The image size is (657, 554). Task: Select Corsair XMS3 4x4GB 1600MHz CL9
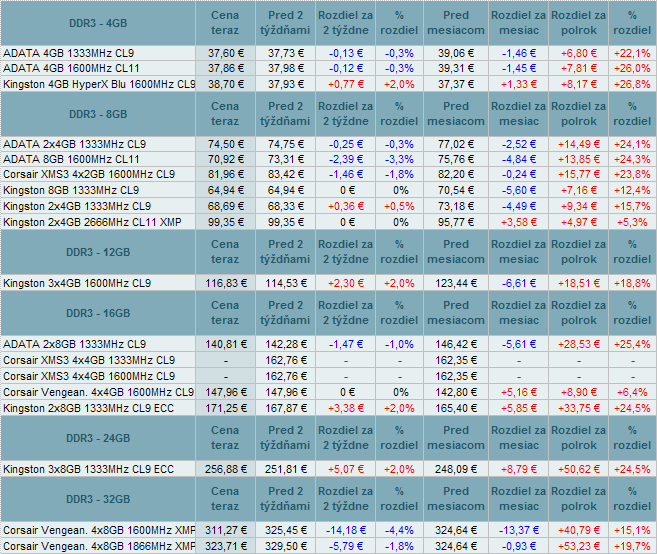89,376
